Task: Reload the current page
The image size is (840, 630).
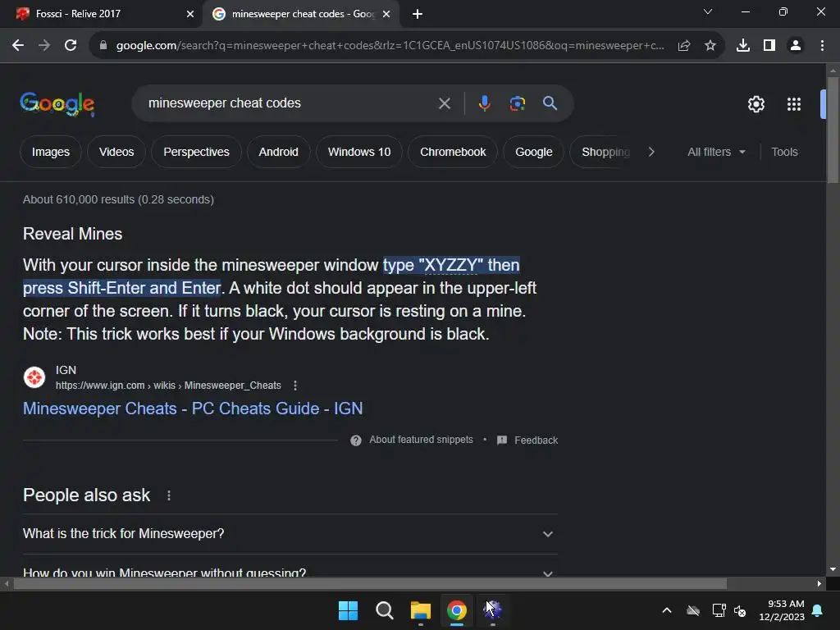Action: point(71,46)
